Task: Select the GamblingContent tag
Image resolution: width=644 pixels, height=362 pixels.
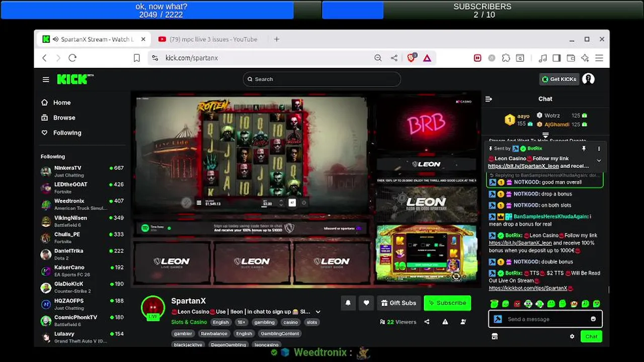Action: pyautogui.click(x=280, y=333)
